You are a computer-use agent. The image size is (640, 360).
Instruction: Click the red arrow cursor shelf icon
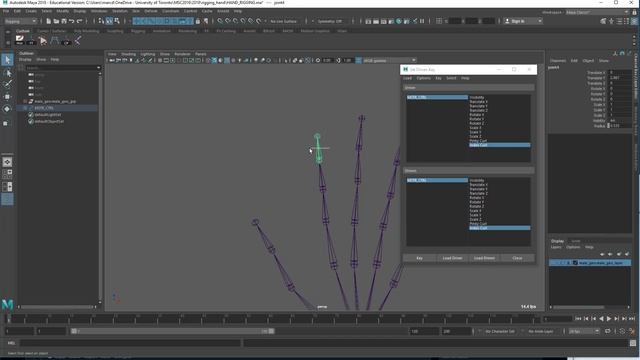pos(42,40)
